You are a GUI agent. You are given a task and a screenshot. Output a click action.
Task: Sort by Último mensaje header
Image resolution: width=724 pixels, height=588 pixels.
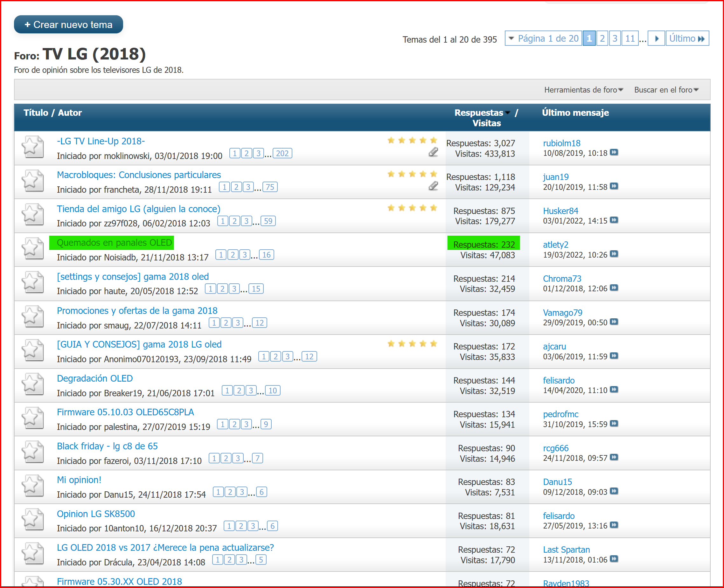coord(575,113)
